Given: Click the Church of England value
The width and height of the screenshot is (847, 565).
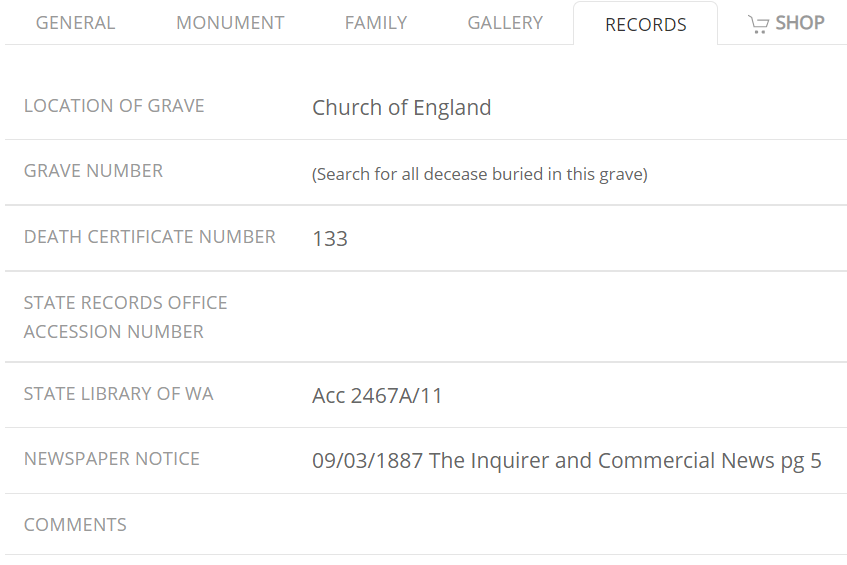Looking at the screenshot, I should [401, 108].
